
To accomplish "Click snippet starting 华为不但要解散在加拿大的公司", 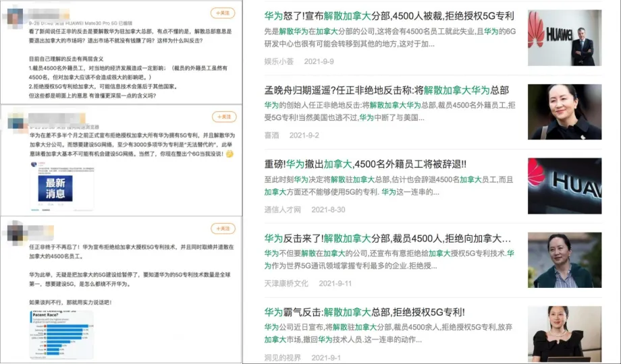I will [389, 260].
